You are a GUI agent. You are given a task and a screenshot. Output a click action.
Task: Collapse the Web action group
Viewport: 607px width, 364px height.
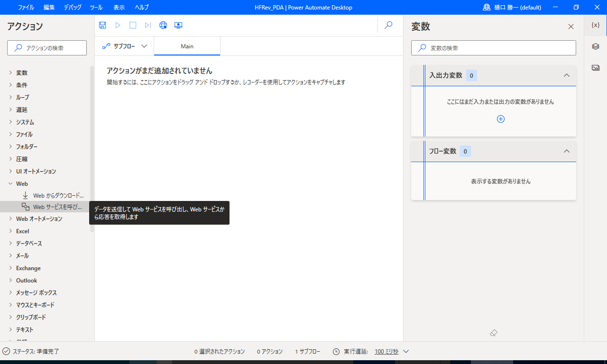(x=11, y=183)
